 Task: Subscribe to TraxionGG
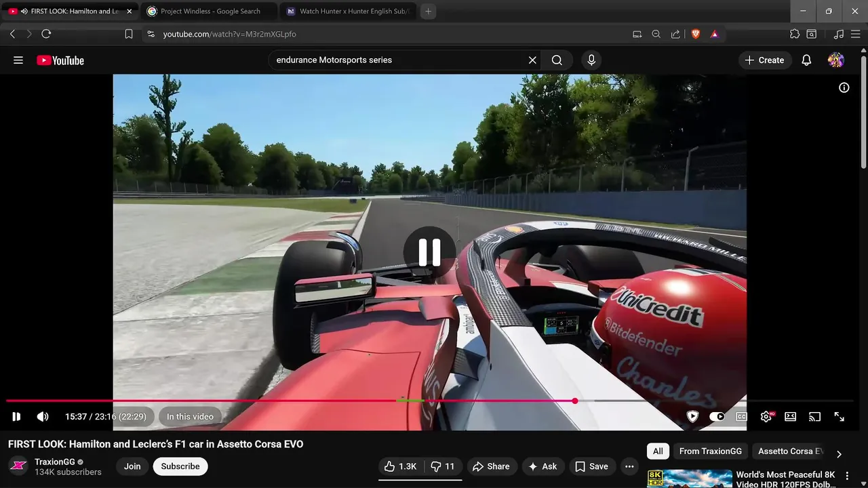tap(180, 466)
